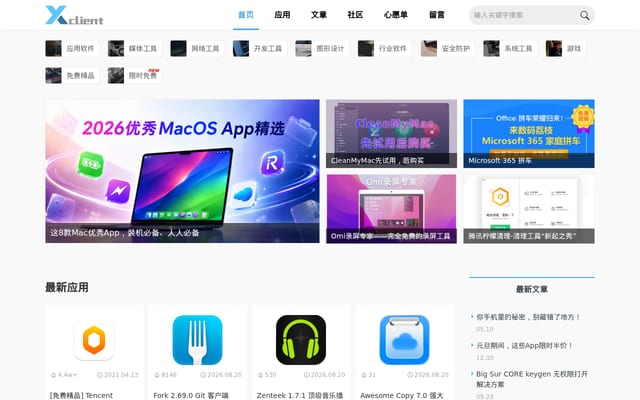Open the 系统工具 category
Image resolution: width=640 pixels, height=400 pixels.
[x=510, y=48]
